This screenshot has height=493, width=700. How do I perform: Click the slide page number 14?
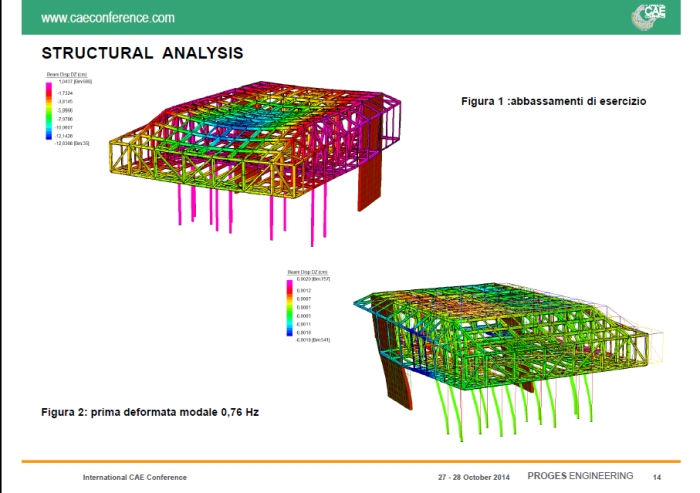click(657, 477)
